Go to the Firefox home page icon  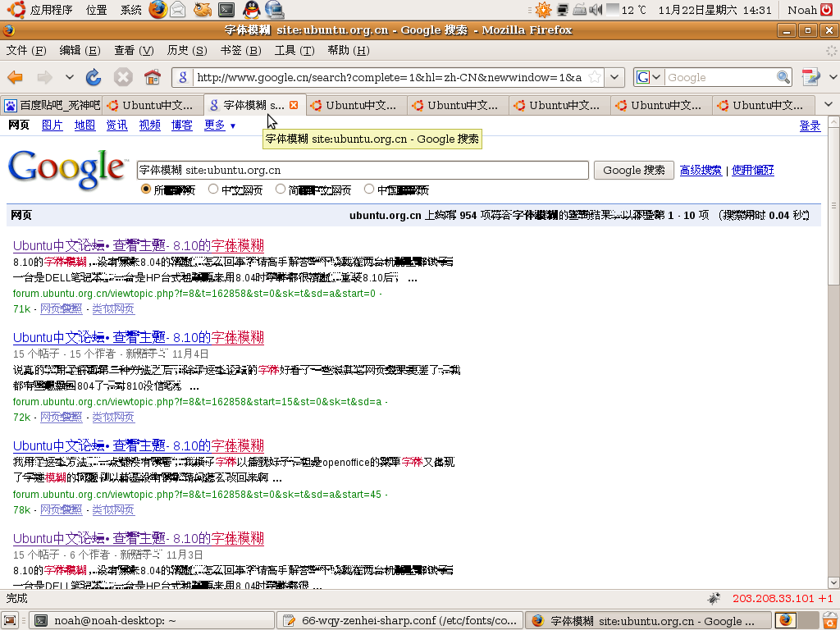pos(153,78)
